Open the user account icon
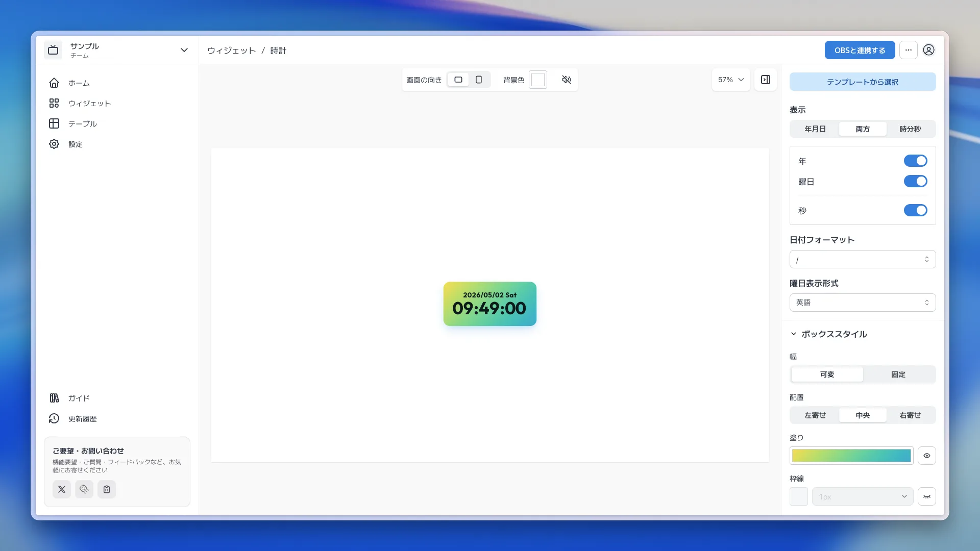The width and height of the screenshot is (980, 551). click(929, 50)
